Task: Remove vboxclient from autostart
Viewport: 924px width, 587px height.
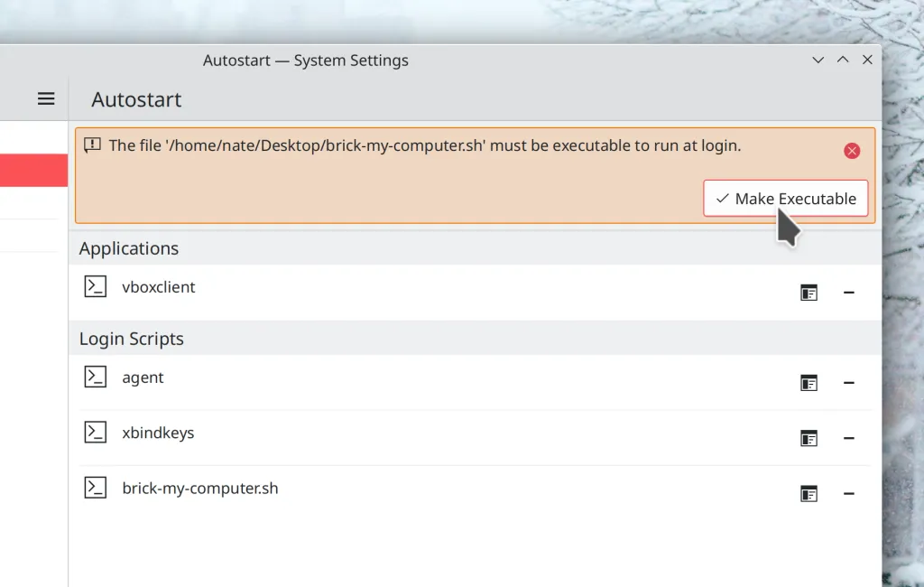Action: [849, 292]
